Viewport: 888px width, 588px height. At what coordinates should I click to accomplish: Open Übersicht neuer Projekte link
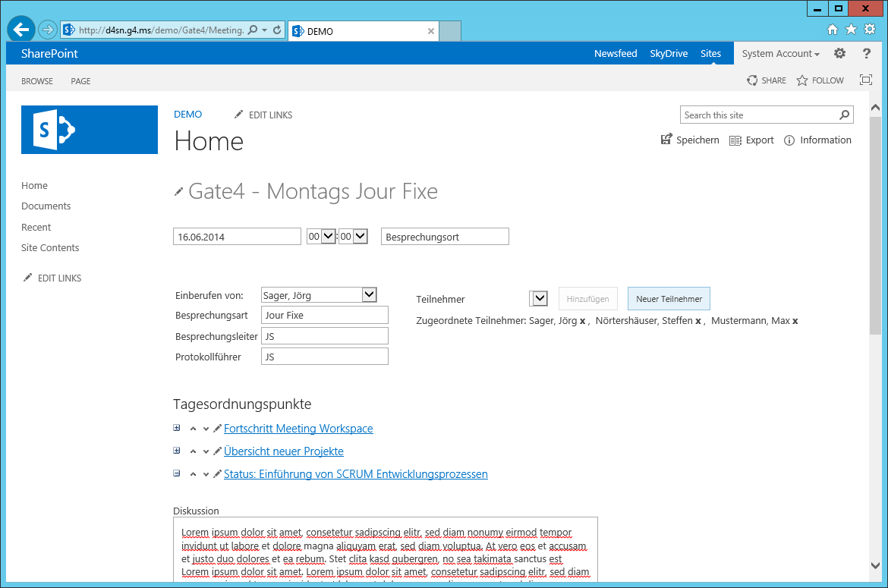284,451
